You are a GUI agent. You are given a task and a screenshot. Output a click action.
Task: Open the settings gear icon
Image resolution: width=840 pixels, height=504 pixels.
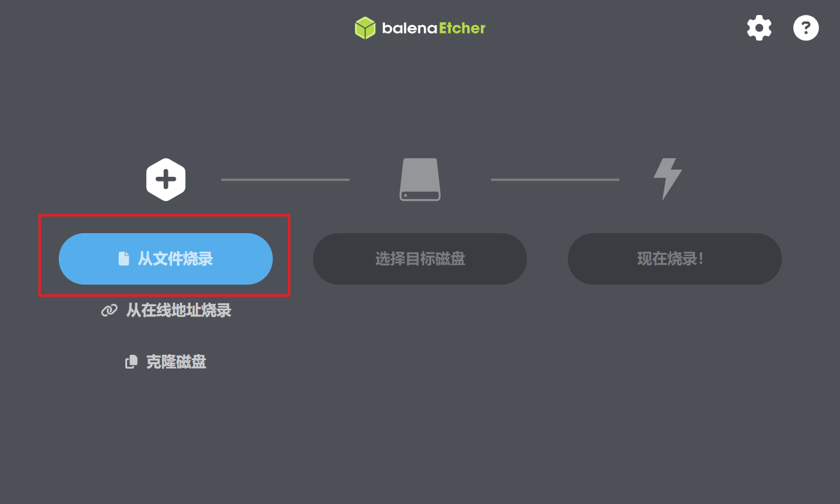[759, 28]
